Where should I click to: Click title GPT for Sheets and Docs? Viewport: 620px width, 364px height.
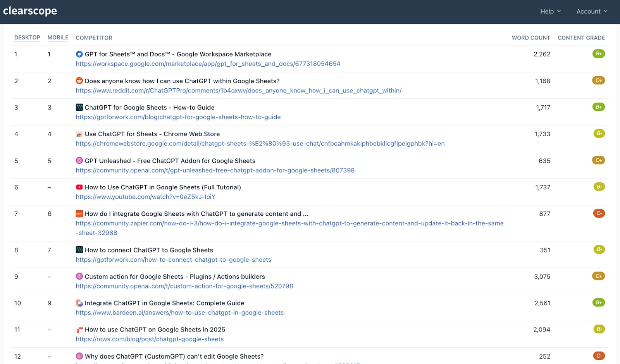pos(178,54)
